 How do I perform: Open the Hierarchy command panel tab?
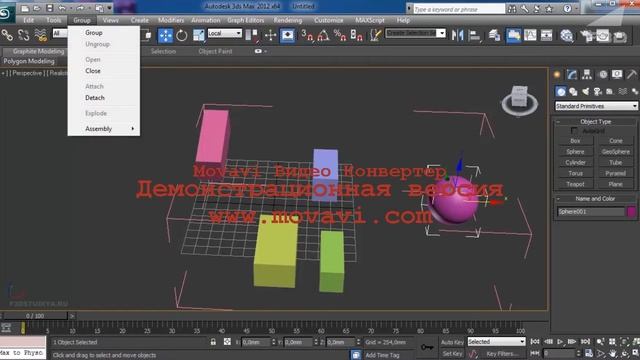(587, 74)
